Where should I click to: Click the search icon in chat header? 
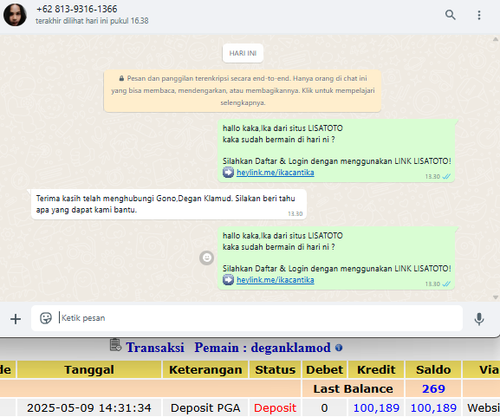[x=450, y=15]
